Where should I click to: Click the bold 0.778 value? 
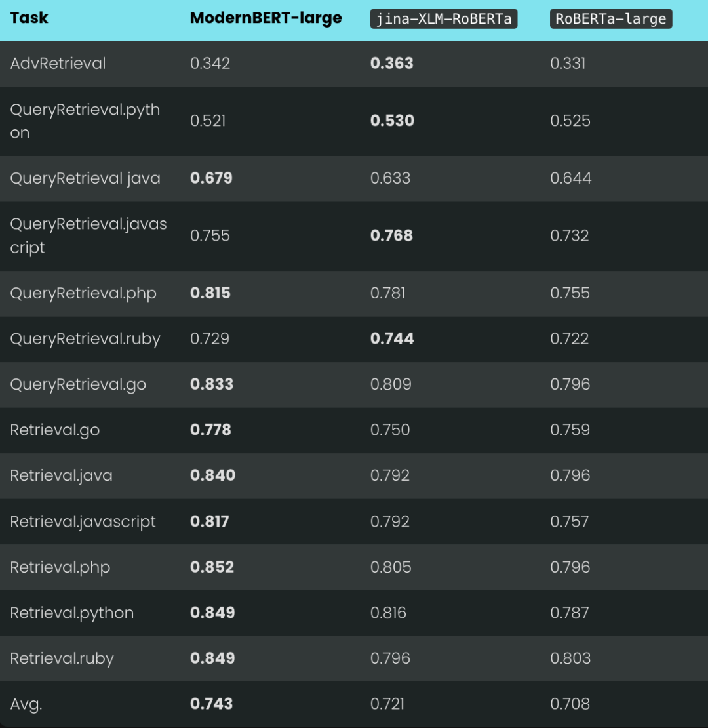(x=210, y=430)
